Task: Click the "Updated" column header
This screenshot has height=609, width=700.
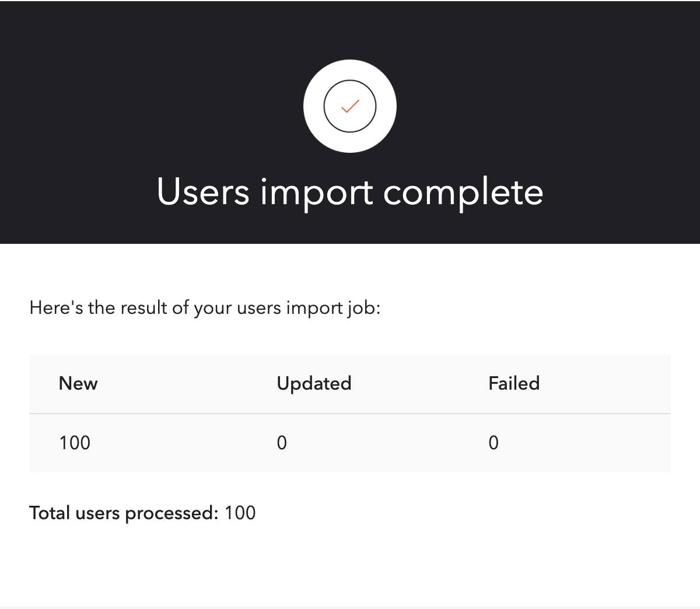Action: [x=314, y=383]
